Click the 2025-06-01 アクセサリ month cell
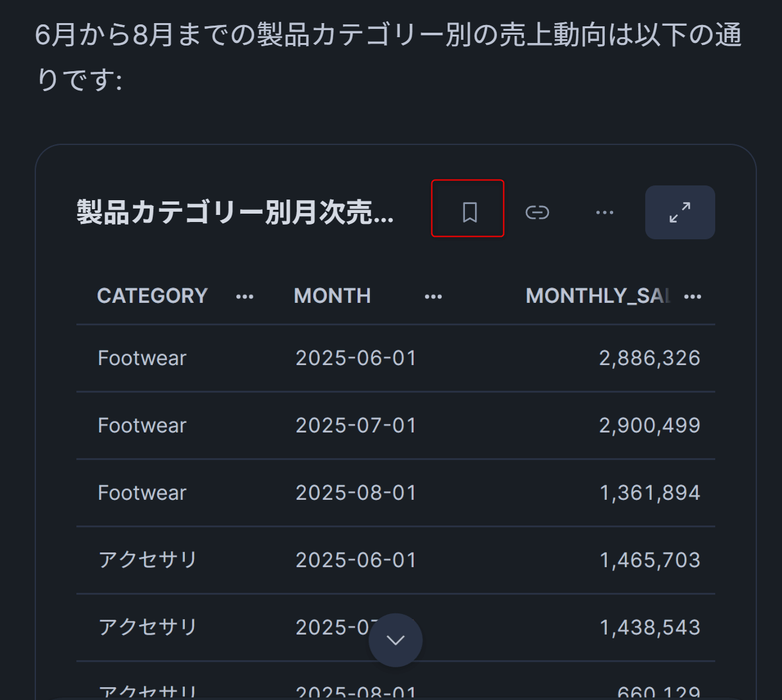Screen dimensions: 782x700 [356, 560]
